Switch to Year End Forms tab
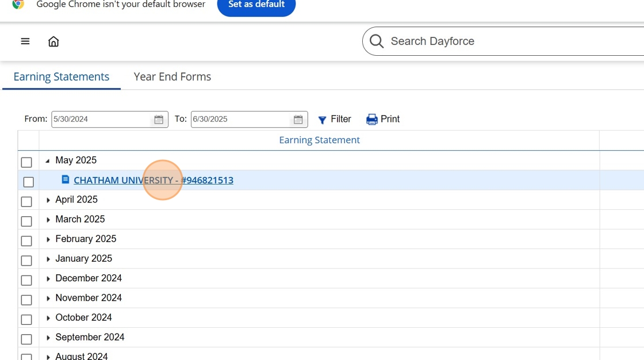 coord(172,77)
